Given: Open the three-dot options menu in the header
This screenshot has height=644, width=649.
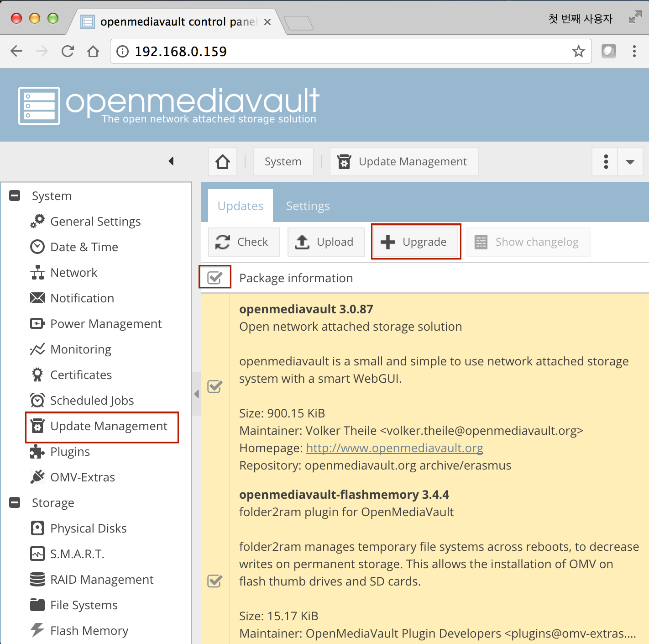Looking at the screenshot, I should [x=606, y=162].
